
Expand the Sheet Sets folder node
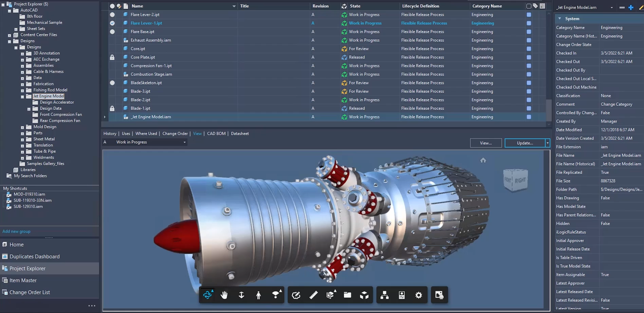click(16, 29)
